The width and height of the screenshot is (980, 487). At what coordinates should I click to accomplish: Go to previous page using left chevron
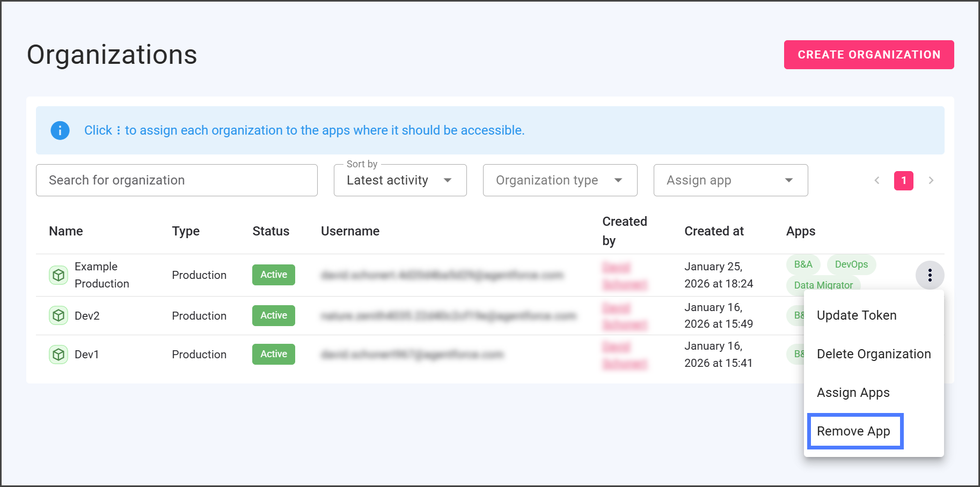tap(877, 181)
